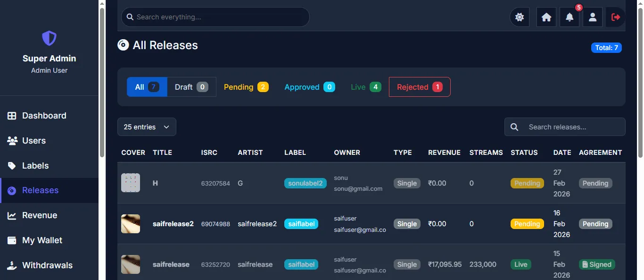Open the notifications bell
The image size is (644, 280).
(570, 17)
